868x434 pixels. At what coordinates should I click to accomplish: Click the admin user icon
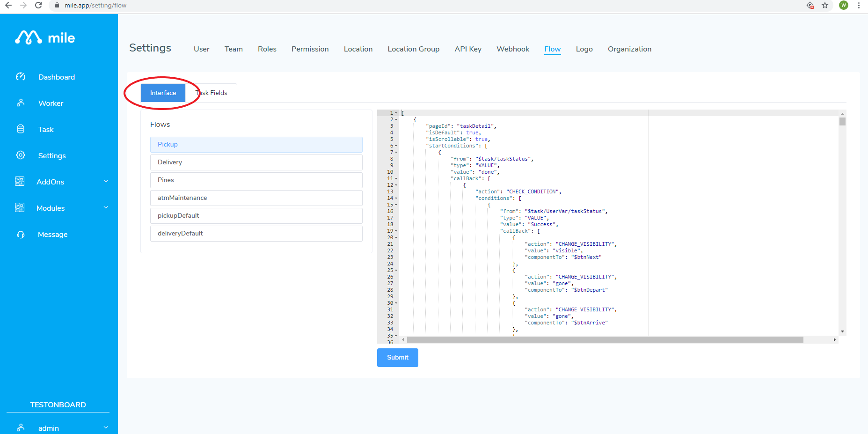click(21, 427)
